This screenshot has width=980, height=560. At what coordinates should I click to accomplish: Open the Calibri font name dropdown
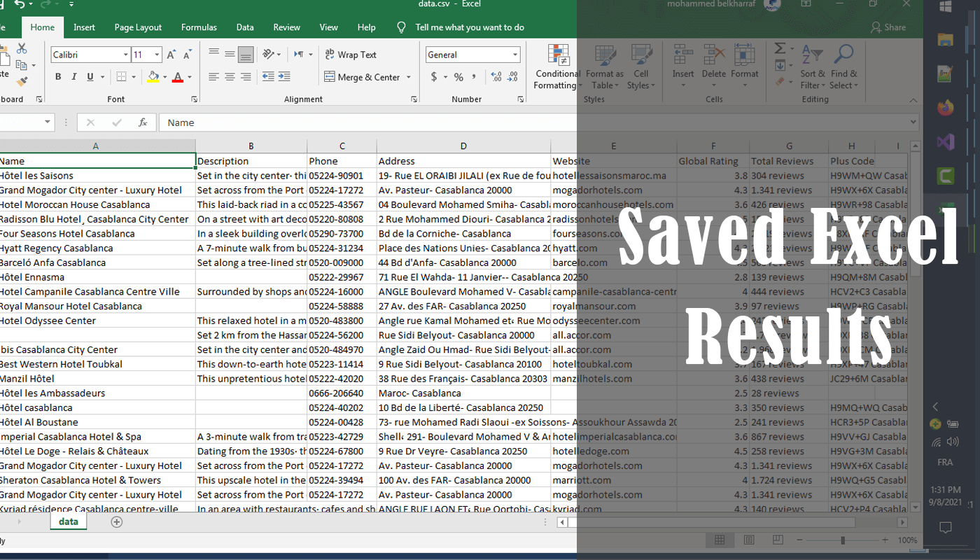126,55
